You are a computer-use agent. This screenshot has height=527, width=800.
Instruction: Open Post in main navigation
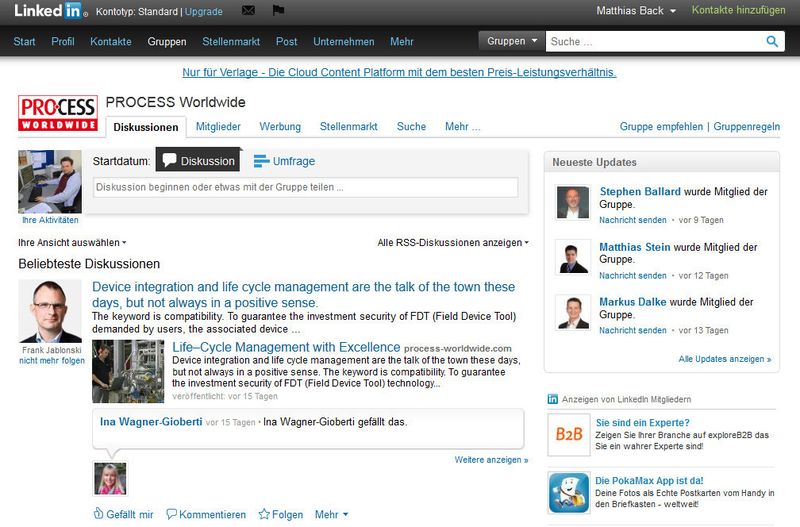(x=286, y=42)
